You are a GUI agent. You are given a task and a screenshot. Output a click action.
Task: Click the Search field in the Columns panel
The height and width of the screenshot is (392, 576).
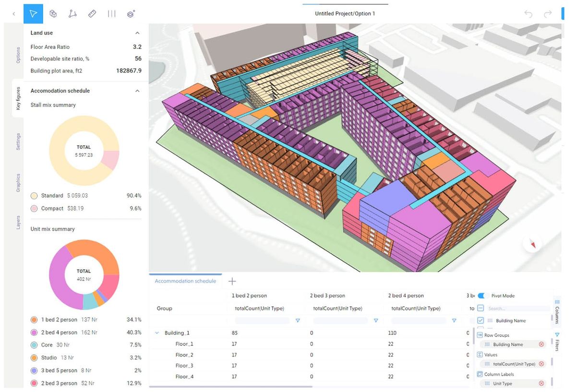coord(518,308)
